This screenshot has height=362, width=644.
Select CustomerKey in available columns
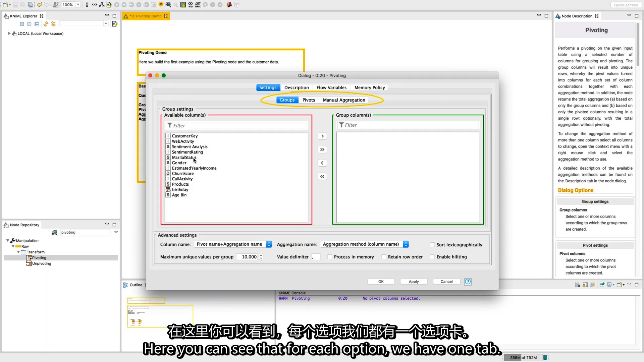[185, 136]
